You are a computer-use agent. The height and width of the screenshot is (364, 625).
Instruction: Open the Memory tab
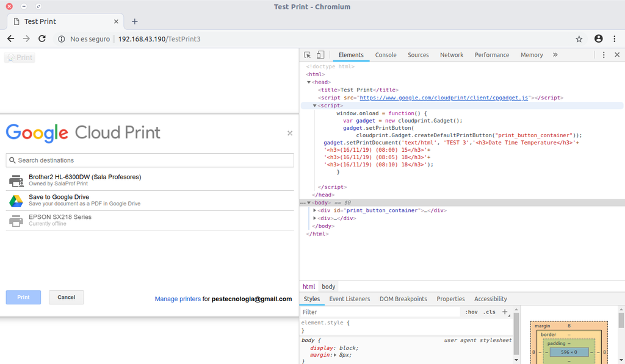[532, 55]
